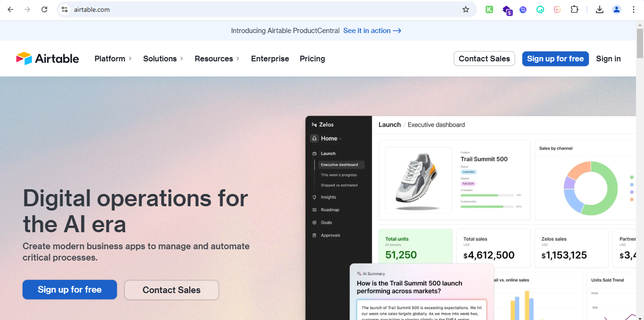Expand the Resources dropdown
This screenshot has height=320, width=644.
tap(216, 59)
